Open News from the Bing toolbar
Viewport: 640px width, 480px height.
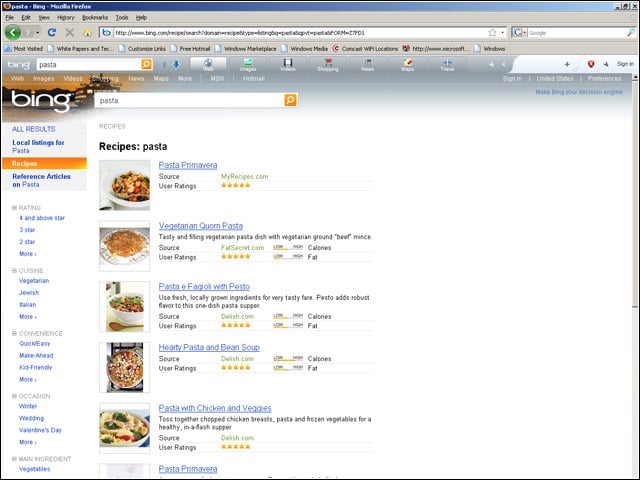[x=368, y=64]
